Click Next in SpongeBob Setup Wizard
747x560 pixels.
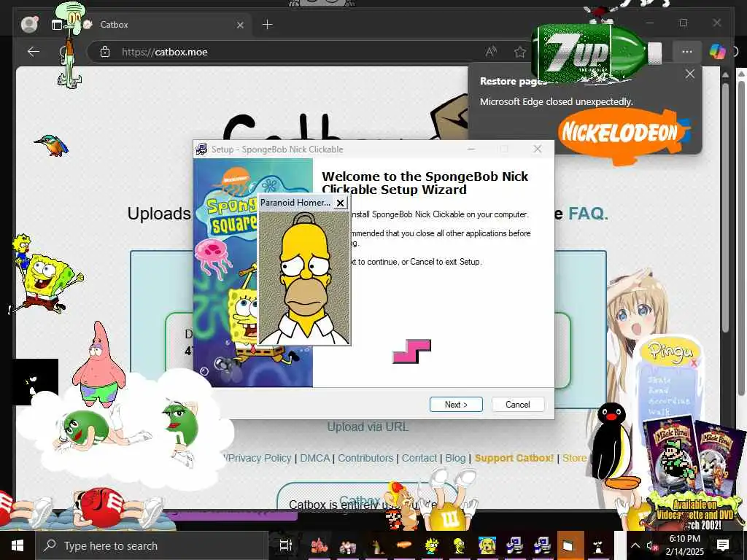click(456, 404)
